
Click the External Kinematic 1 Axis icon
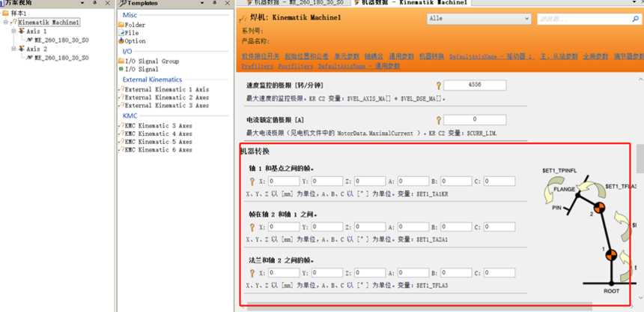tap(121, 89)
